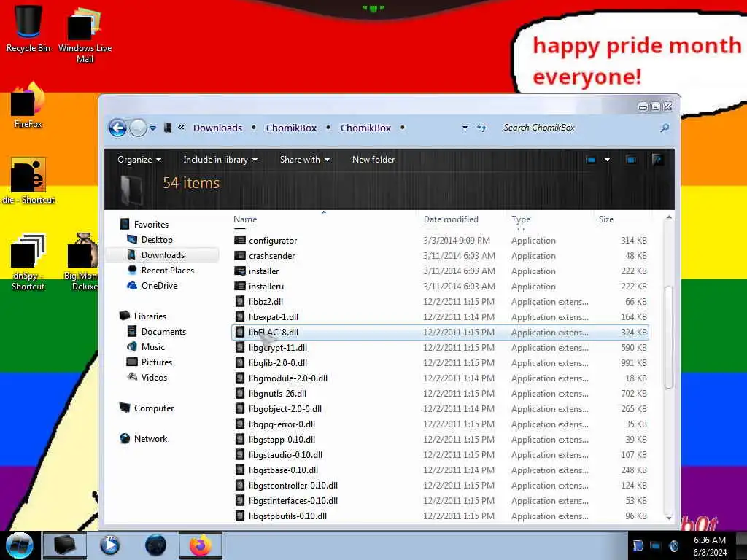Toggle the preview pane icon

[631, 160]
